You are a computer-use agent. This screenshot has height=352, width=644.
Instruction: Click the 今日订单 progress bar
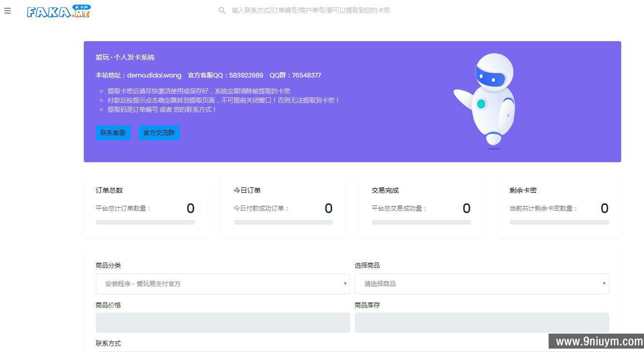[x=283, y=222]
